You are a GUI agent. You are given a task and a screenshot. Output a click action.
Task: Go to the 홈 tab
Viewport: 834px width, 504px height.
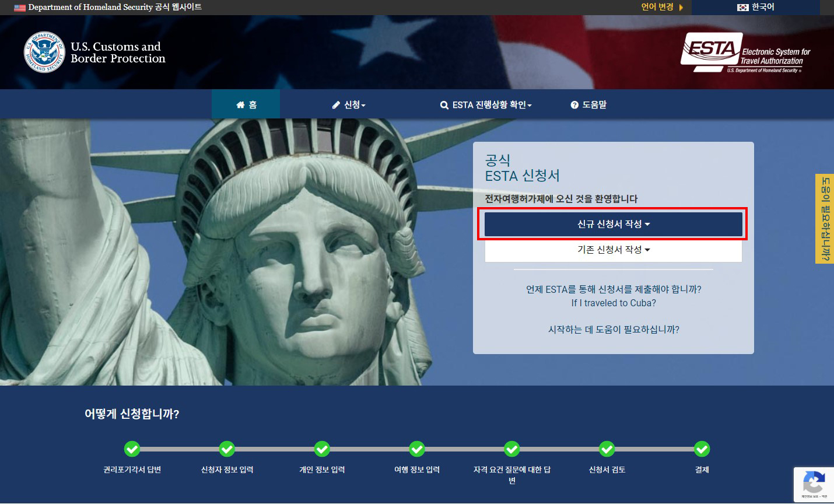pyautogui.click(x=246, y=105)
